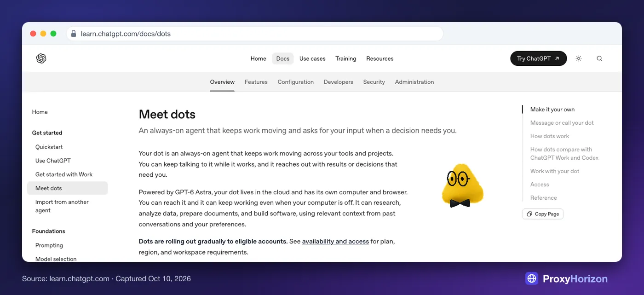Open Use ChatGPT in the sidebar

coord(53,161)
